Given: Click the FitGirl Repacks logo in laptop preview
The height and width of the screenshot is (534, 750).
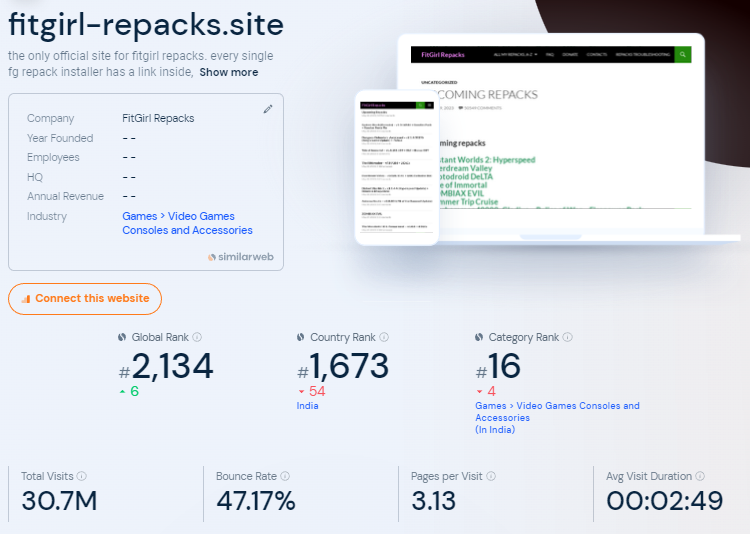Looking at the screenshot, I should pos(442,55).
